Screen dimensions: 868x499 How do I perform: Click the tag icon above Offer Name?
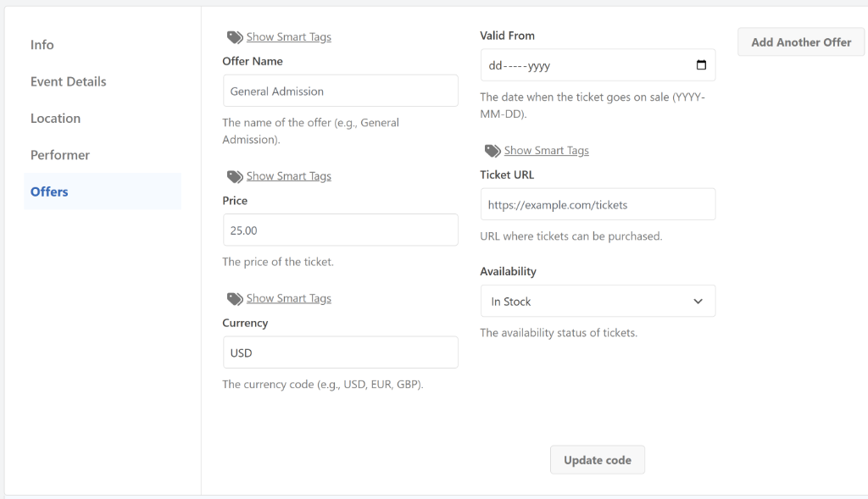point(235,37)
